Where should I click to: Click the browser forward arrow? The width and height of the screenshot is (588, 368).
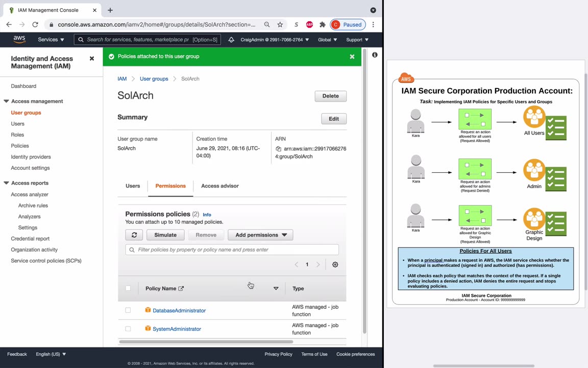(22, 25)
